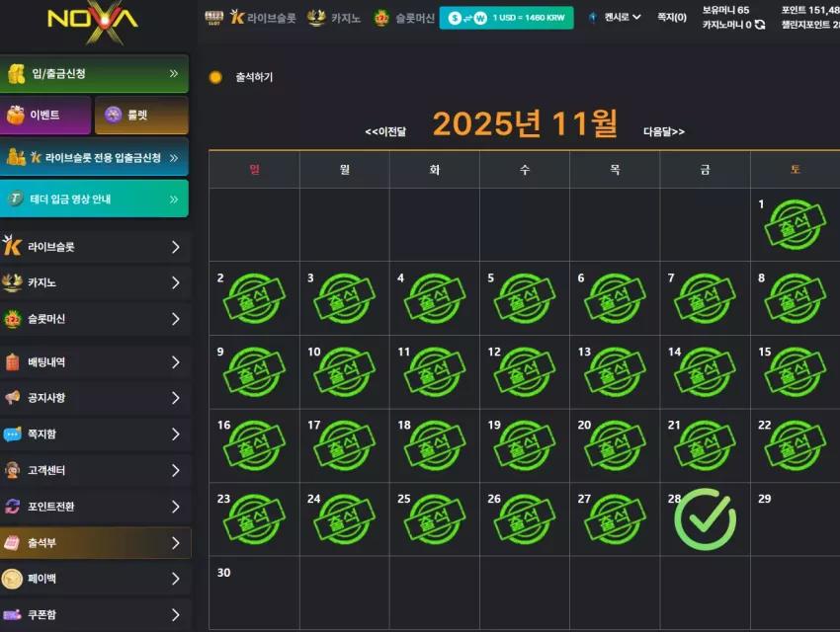This screenshot has width=840, height=632.
Task: Click the 출석하기 heading text
Action: point(254,77)
